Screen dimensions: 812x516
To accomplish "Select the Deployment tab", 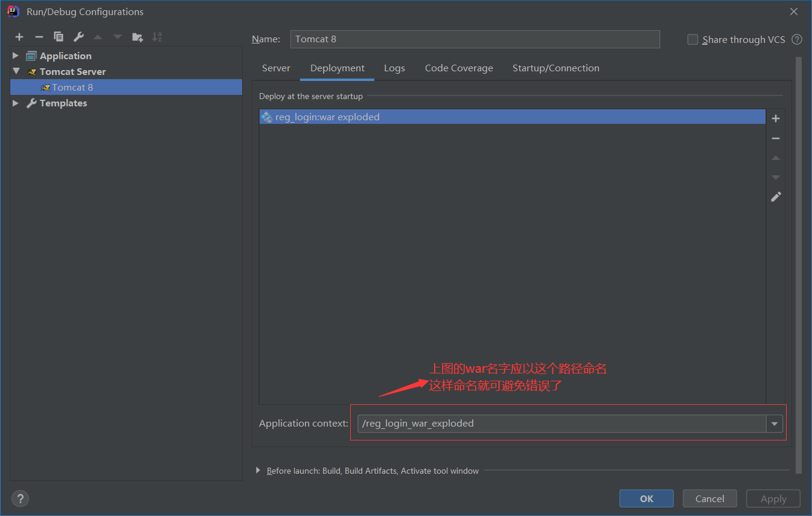I will [337, 68].
